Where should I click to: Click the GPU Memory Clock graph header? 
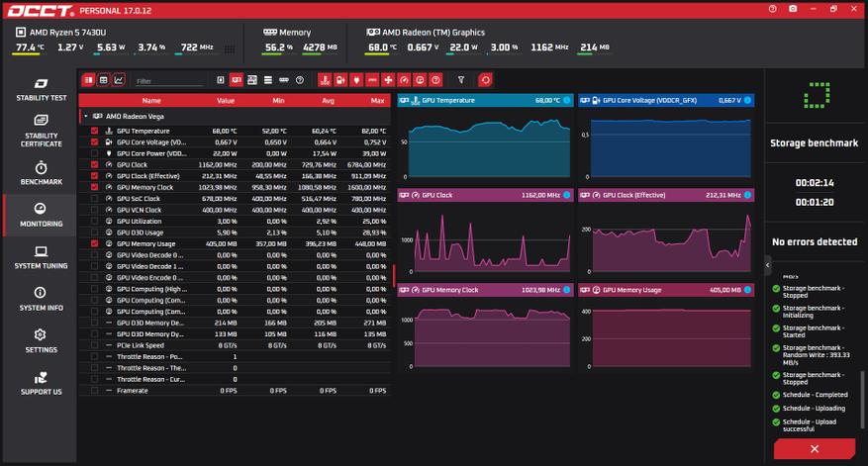(x=486, y=290)
